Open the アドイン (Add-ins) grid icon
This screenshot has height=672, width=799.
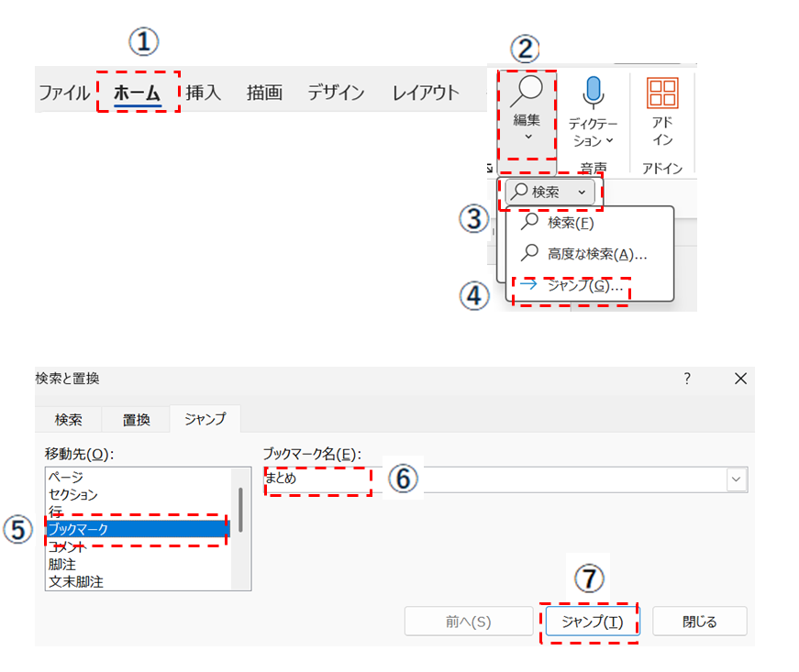pos(662,94)
